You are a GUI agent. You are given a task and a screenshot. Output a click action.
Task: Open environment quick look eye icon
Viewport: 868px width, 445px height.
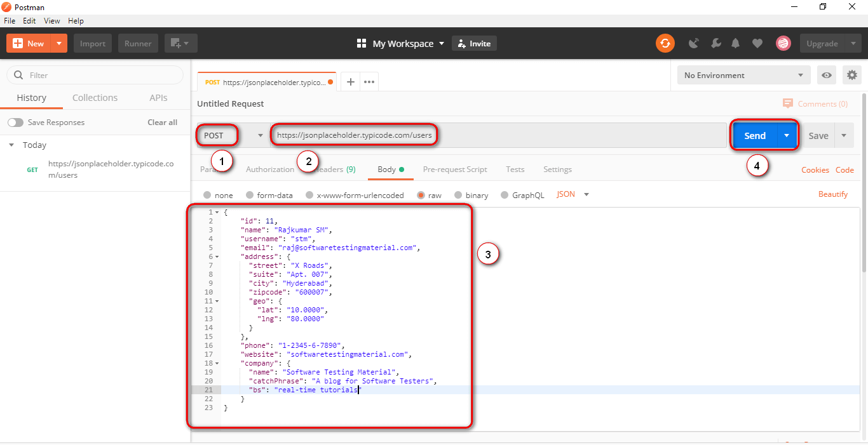827,75
